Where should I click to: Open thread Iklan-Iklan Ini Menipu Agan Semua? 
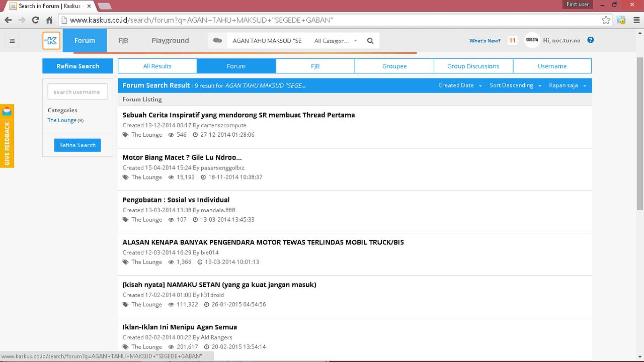(x=180, y=327)
